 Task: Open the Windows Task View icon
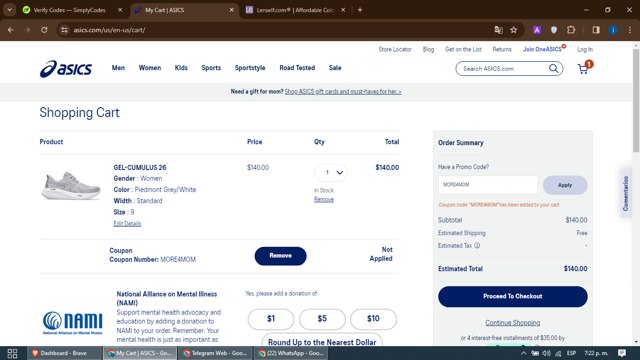[x=12, y=353]
